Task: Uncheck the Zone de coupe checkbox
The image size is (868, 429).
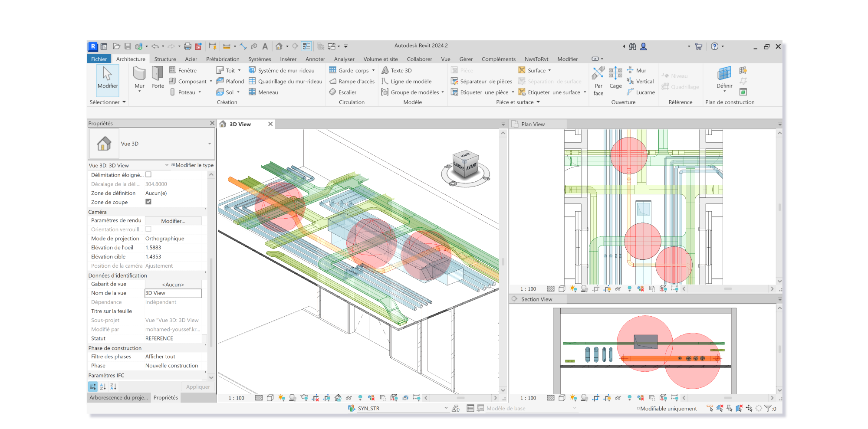Action: click(148, 202)
